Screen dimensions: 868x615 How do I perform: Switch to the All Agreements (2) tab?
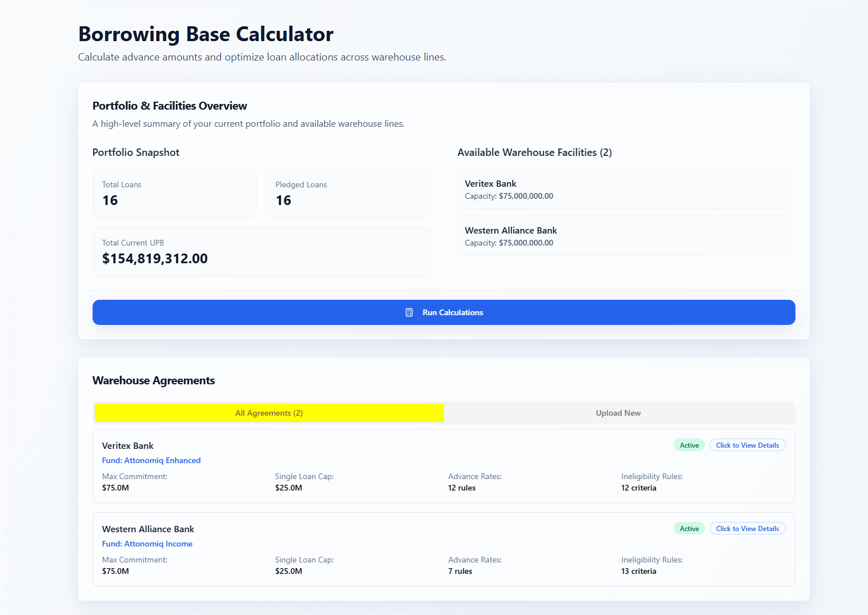[269, 413]
